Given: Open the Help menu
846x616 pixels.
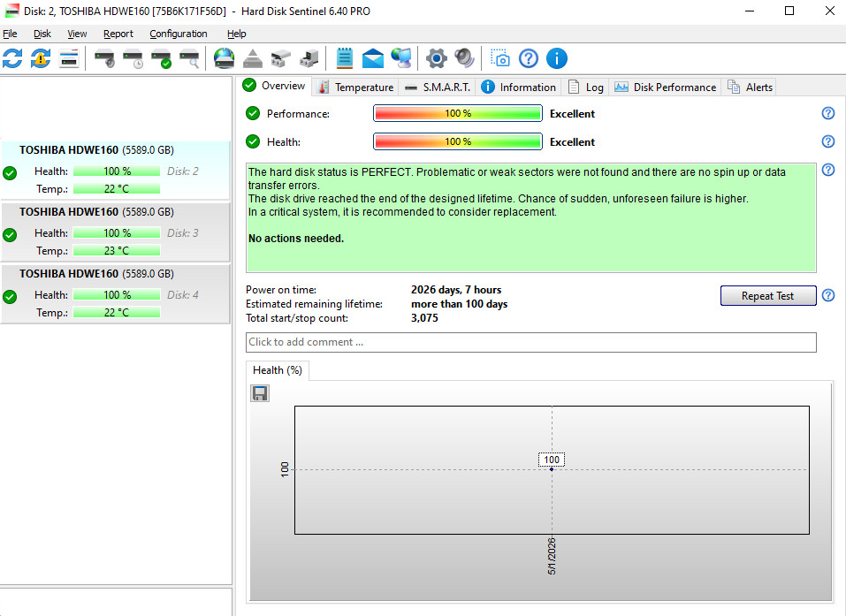Looking at the screenshot, I should tap(236, 34).
